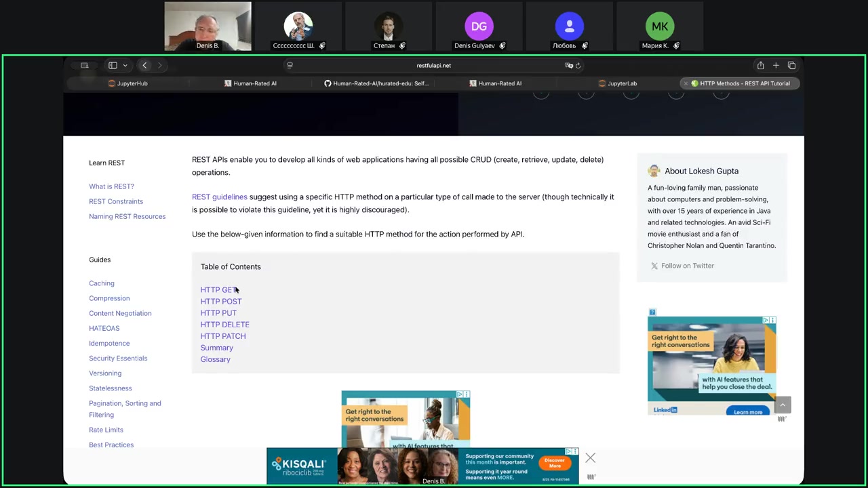Open the tab overview icon
Viewport: 868px width, 488px height.
[791, 66]
